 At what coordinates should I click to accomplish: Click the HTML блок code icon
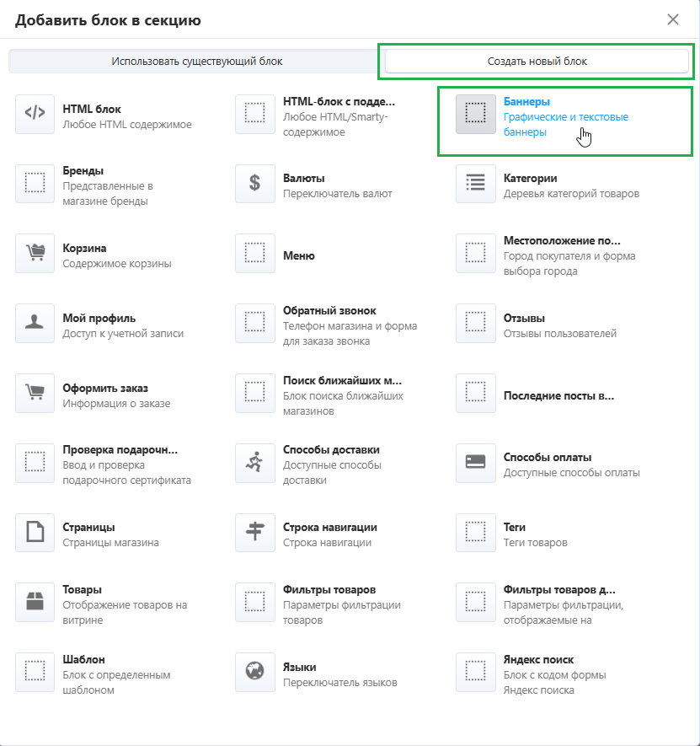(x=35, y=114)
